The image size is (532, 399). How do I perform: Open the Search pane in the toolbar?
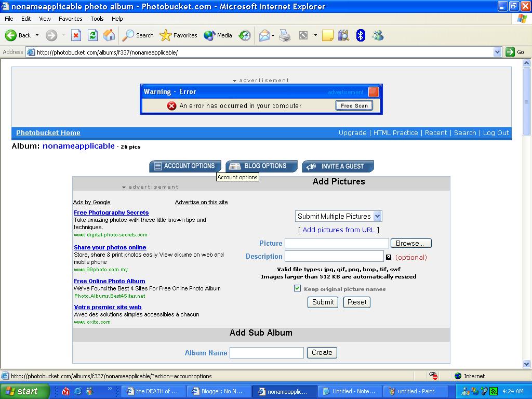coord(138,35)
